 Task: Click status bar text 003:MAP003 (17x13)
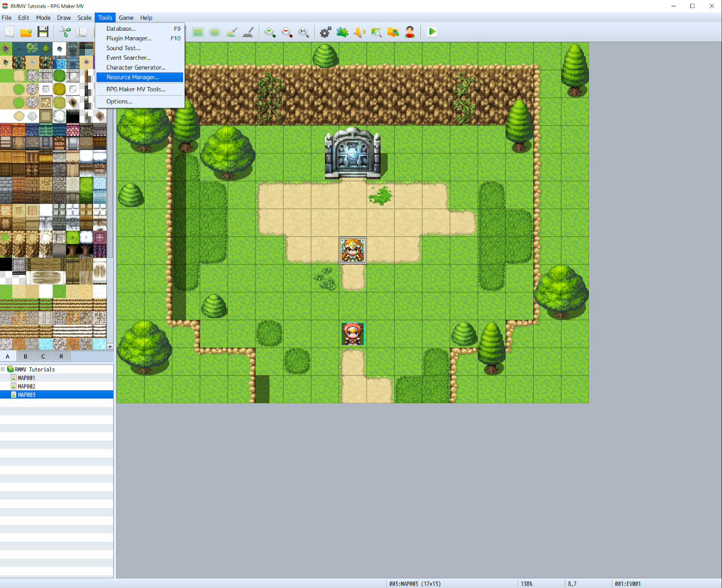coord(415,583)
